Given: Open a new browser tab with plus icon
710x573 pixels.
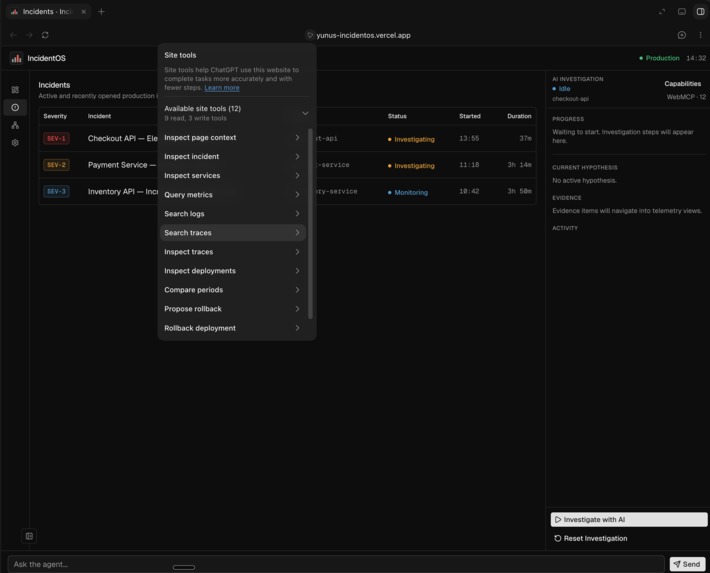Looking at the screenshot, I should [101, 11].
